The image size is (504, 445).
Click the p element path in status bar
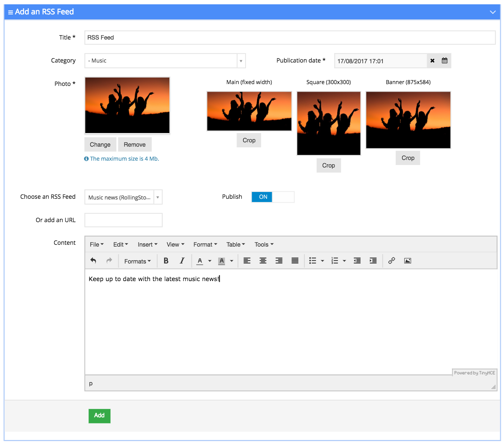(91, 384)
